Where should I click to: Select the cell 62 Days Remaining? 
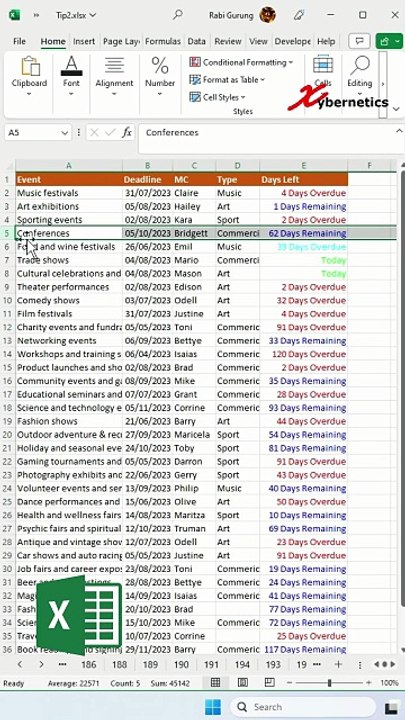tap(304, 233)
